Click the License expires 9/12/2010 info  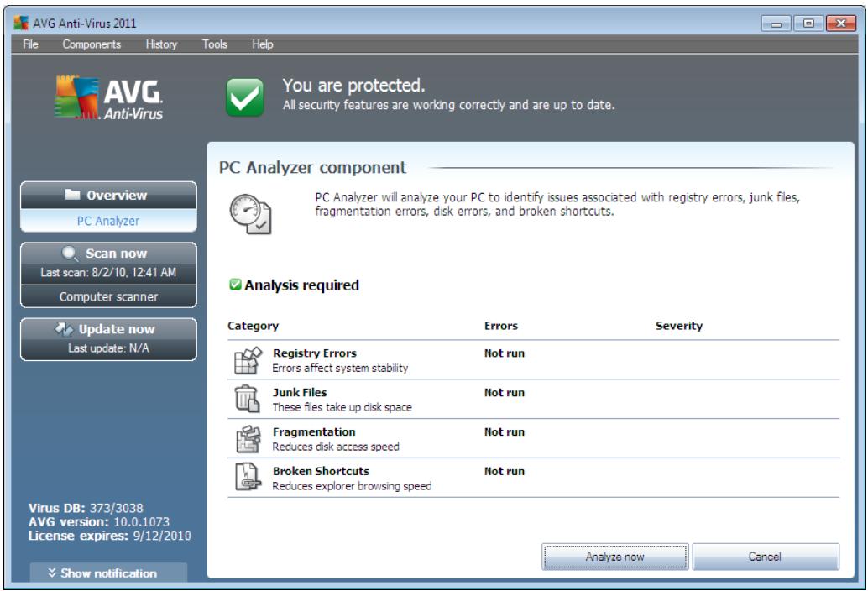pyautogui.click(x=110, y=536)
